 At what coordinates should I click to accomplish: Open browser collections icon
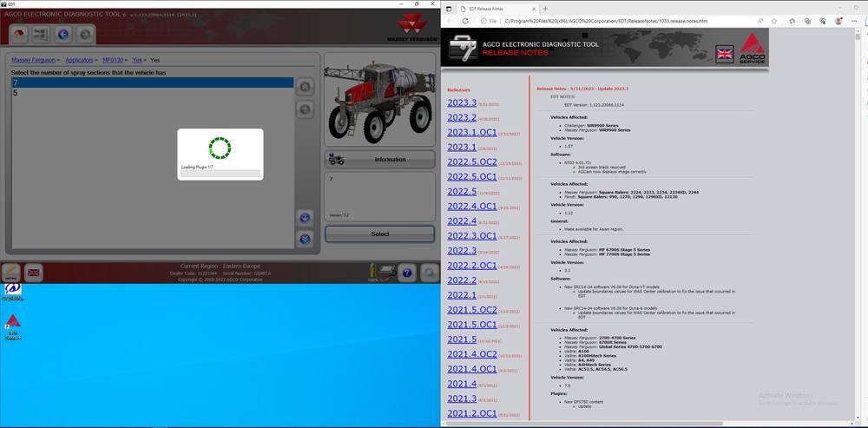click(807, 21)
